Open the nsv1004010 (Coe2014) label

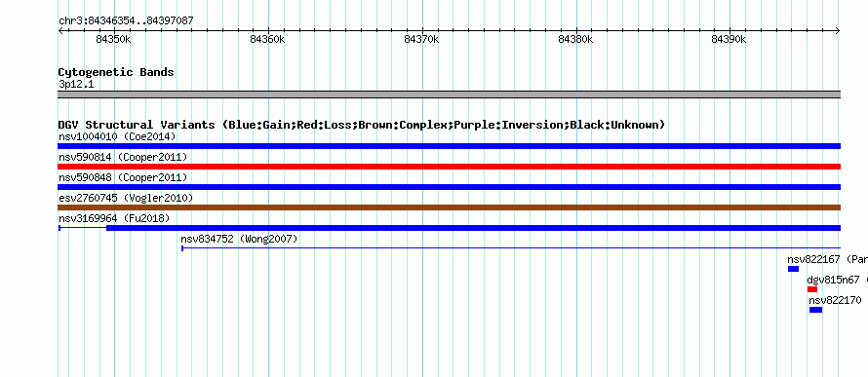117,136
